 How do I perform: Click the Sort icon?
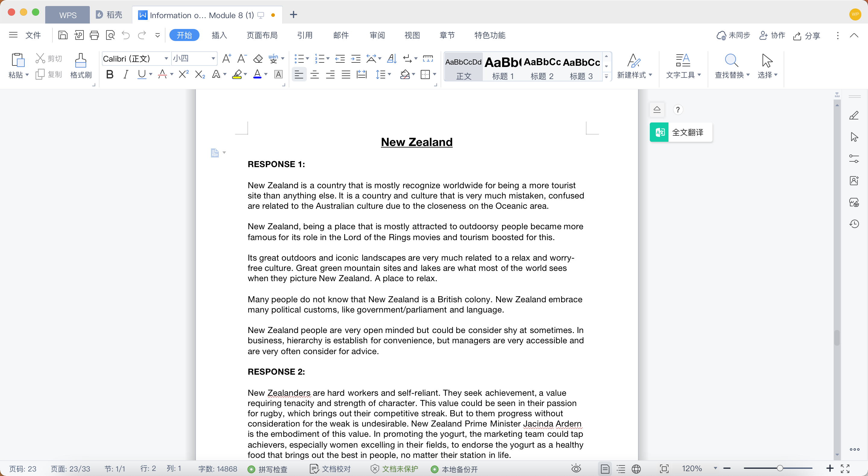(392, 59)
